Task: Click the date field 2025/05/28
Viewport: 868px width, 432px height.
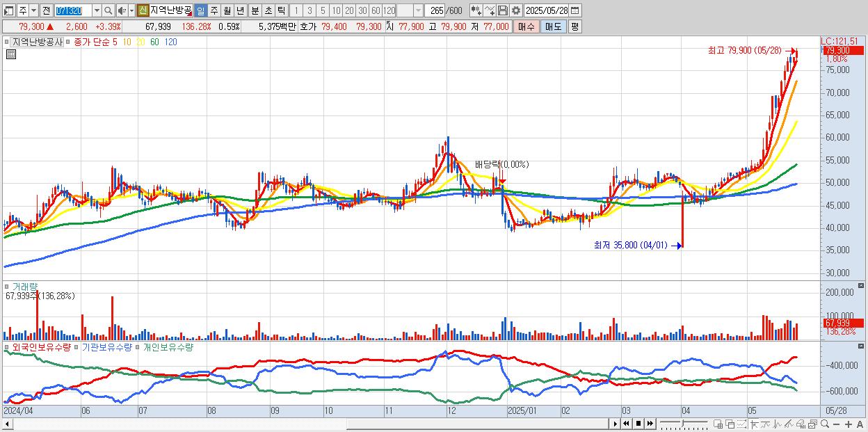Action: (546, 10)
